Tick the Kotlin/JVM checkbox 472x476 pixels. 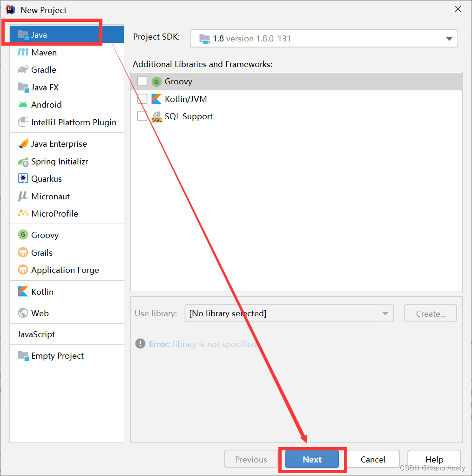pos(142,99)
